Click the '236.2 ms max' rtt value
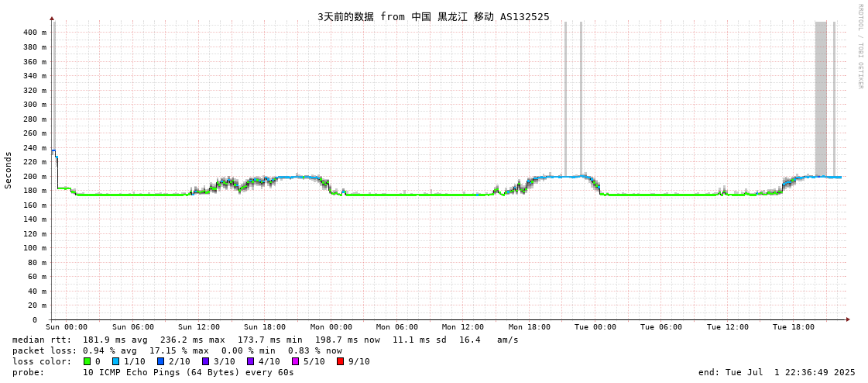 (193, 340)
